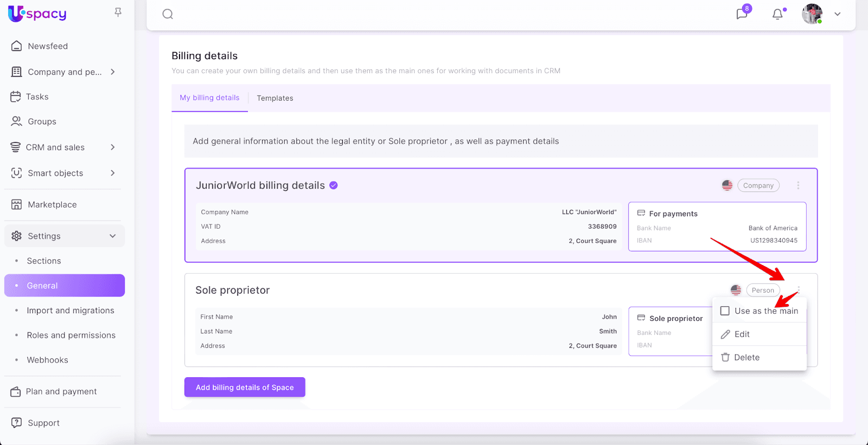Open JuniorWorld billing details three-dot menu
Image resolution: width=868 pixels, height=445 pixels.
pos(798,185)
